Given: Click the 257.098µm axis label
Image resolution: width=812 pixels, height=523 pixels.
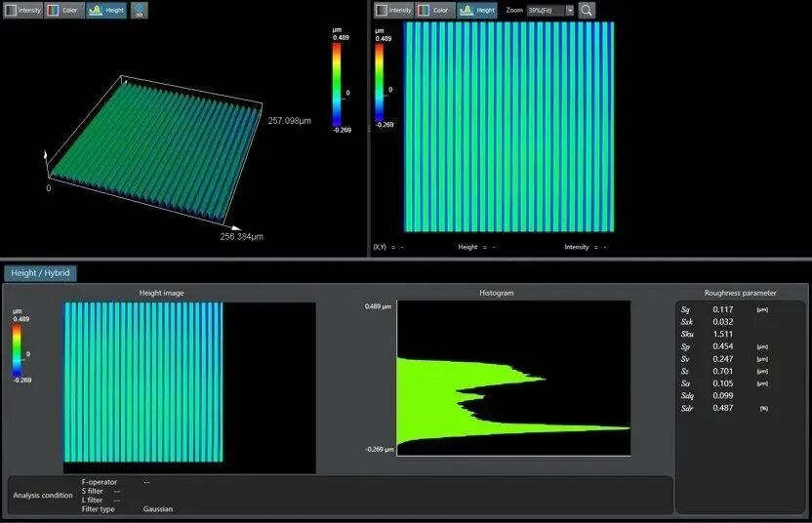Looking at the screenshot, I should [290, 121].
